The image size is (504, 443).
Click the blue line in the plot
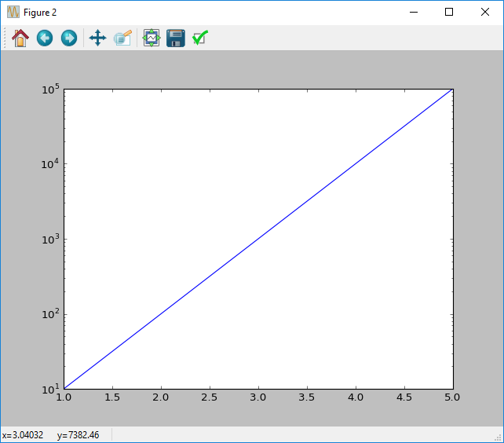pyautogui.click(x=258, y=239)
